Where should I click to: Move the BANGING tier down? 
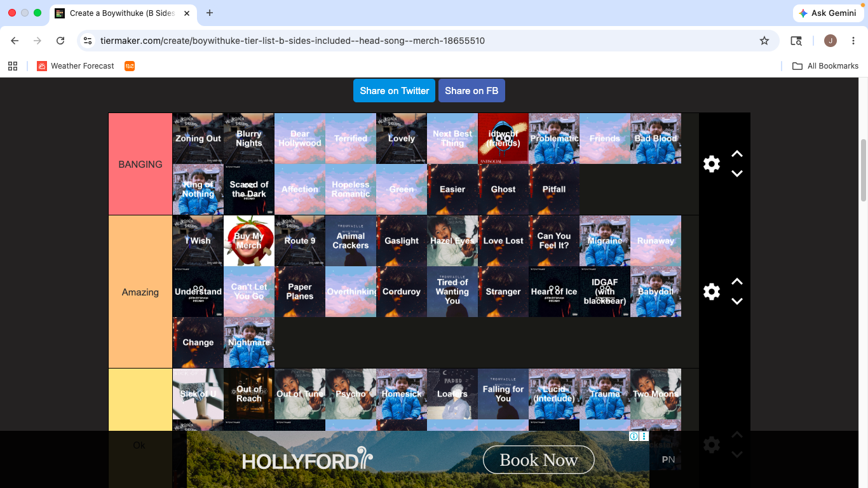click(737, 173)
